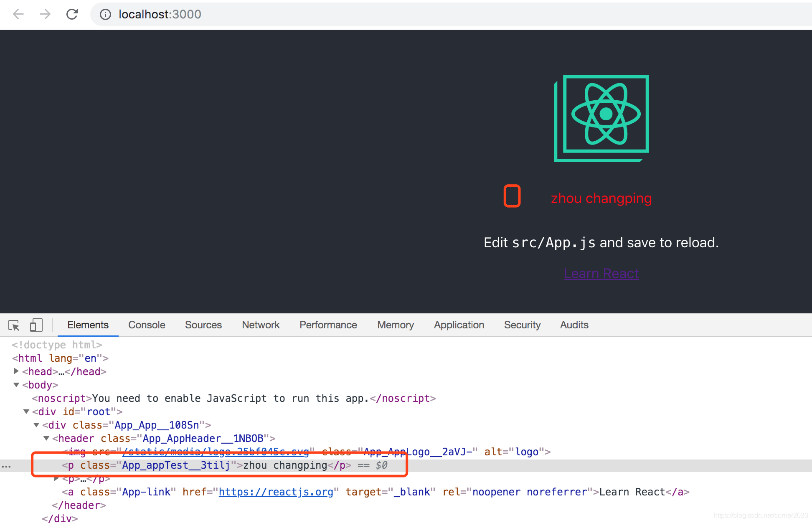Open the ellipsis actions menu for selected node

tap(6, 466)
